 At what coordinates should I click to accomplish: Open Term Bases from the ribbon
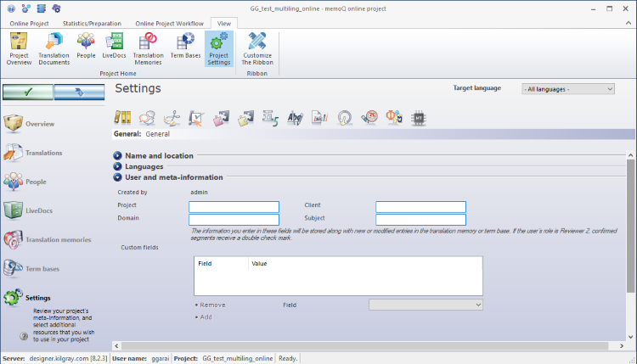185,48
